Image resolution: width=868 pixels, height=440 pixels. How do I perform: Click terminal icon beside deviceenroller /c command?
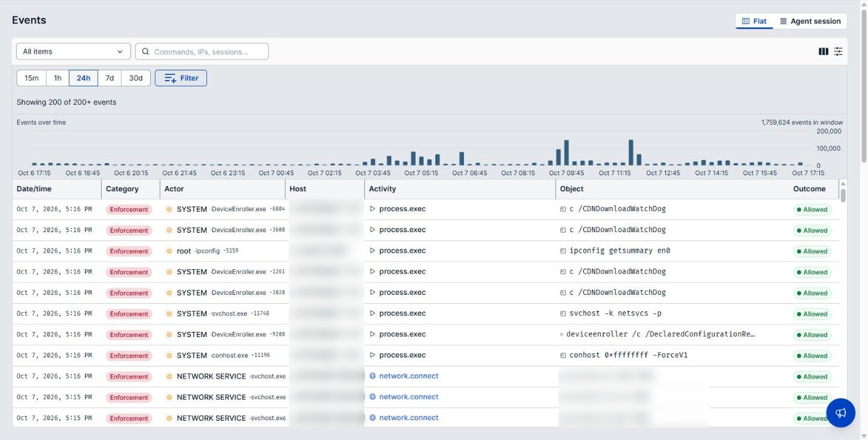click(562, 334)
